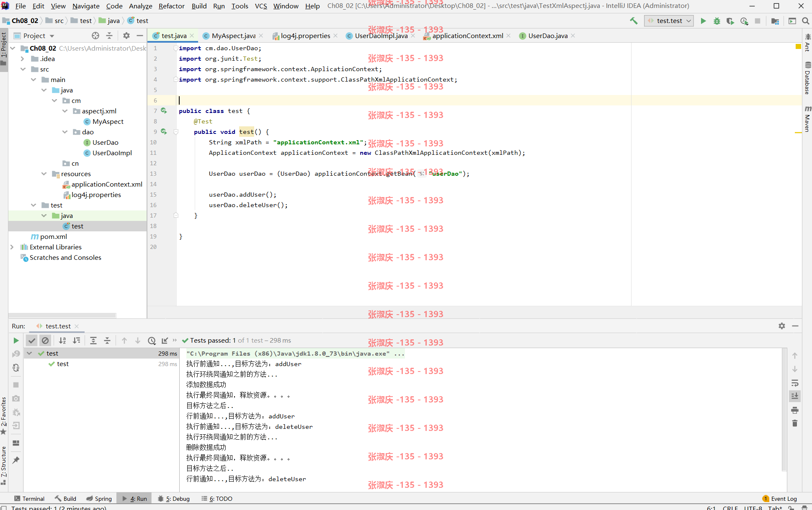Click the Search Everywhere magnifier
This screenshot has width=812, height=510.
coord(805,21)
